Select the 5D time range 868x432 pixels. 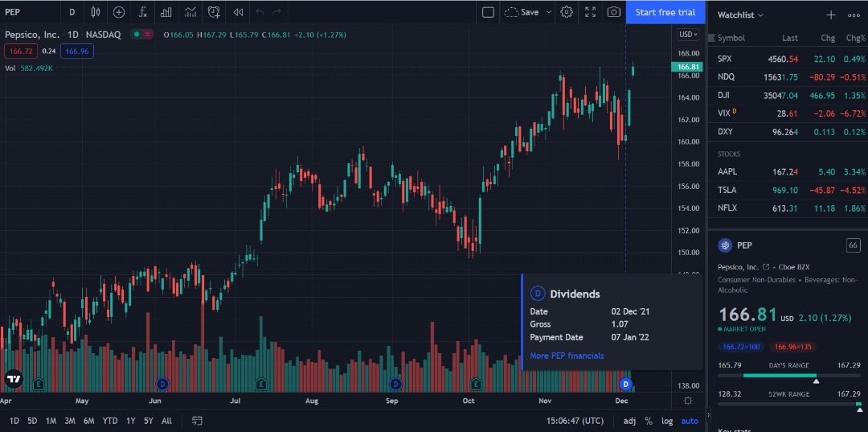pyautogui.click(x=32, y=421)
